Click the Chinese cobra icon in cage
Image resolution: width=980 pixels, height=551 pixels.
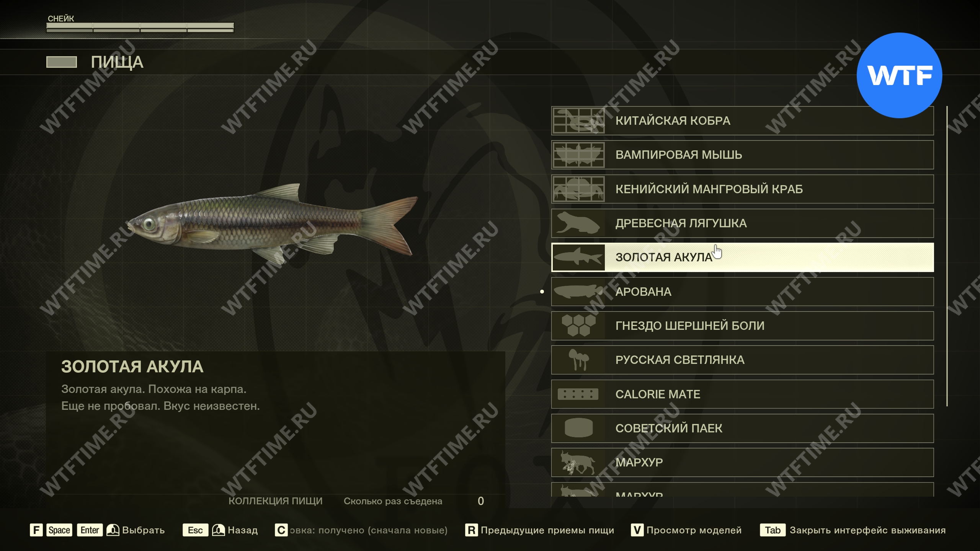578,121
